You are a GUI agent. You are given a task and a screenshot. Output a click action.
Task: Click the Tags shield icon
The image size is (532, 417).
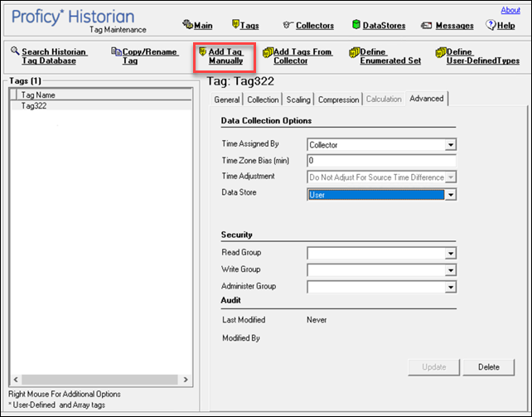(x=235, y=24)
